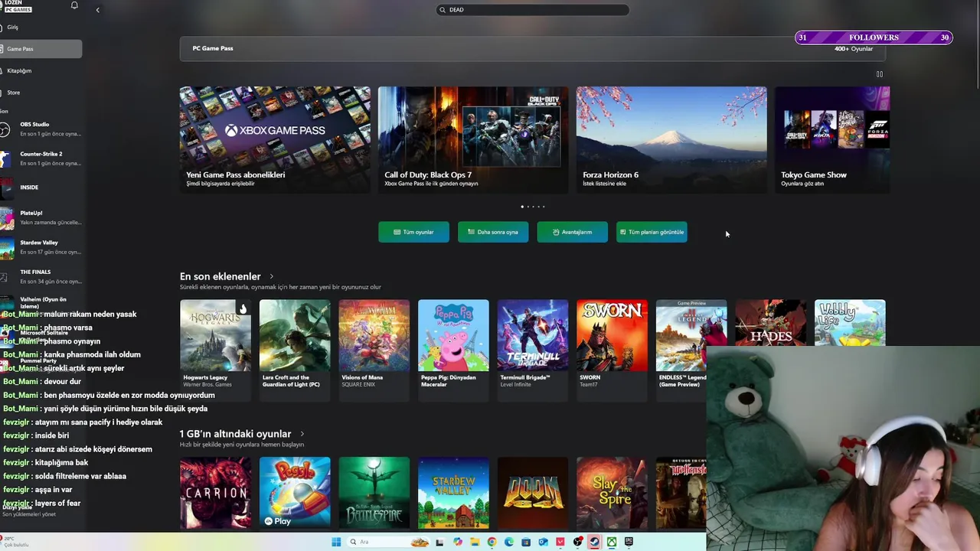Expand the 1 GB'ın altındaki oyunlar section

pos(302,434)
